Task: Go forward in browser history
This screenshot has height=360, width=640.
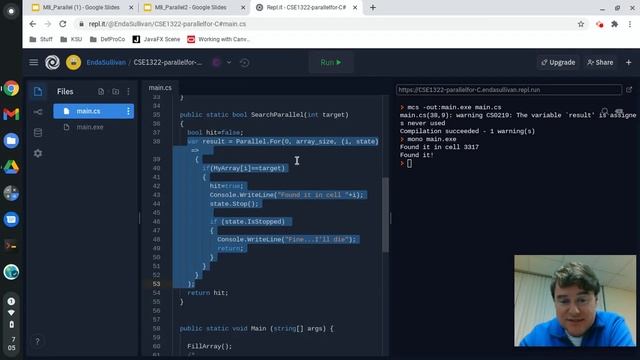Action: pos(48,24)
